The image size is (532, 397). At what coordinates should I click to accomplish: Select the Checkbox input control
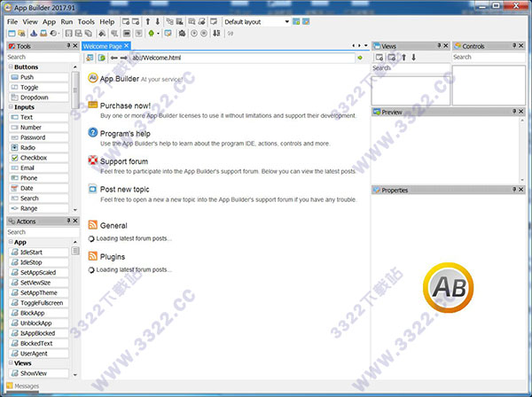38,158
